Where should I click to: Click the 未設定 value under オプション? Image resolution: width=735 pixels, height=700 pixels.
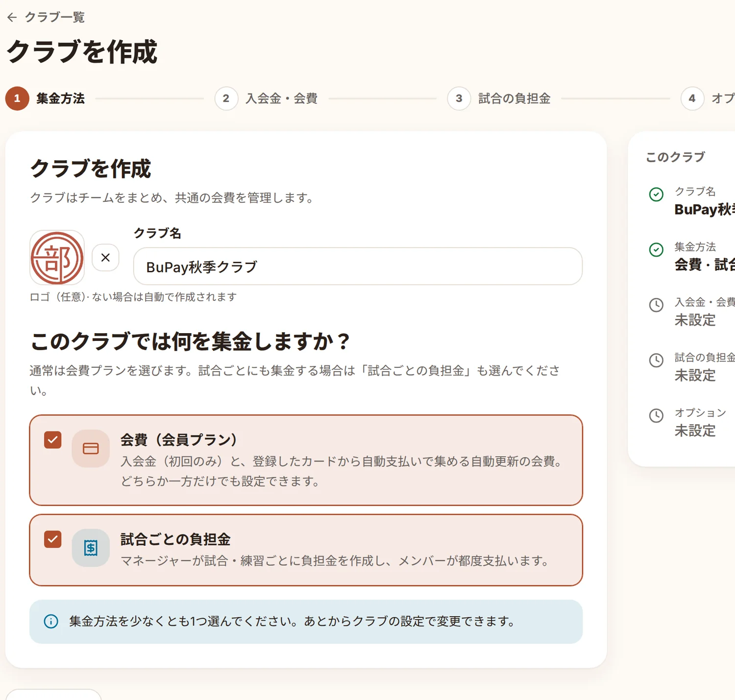(x=695, y=431)
